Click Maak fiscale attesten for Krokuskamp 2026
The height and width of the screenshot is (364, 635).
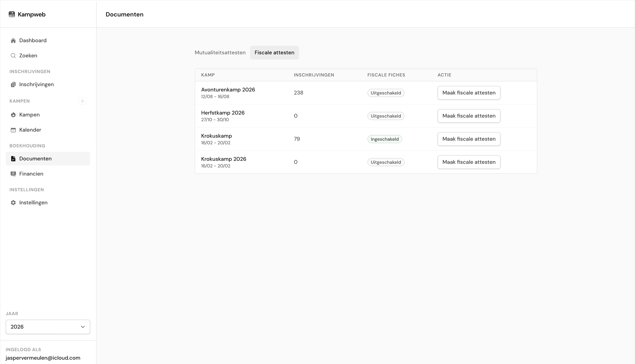pyautogui.click(x=469, y=162)
